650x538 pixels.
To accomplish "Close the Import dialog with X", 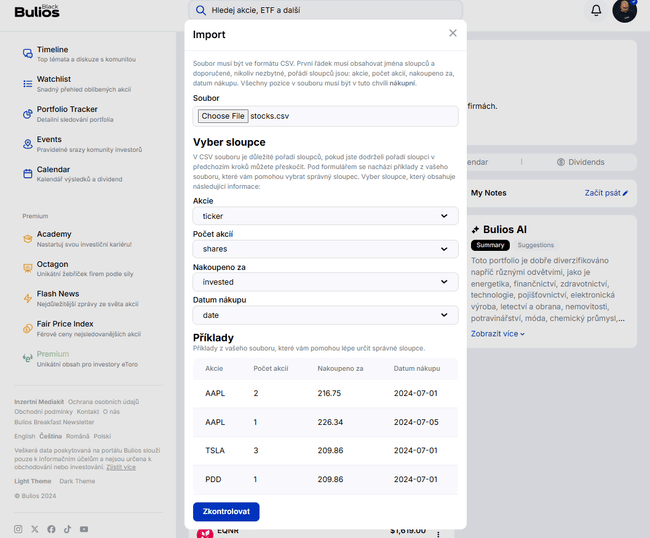I will click(452, 33).
